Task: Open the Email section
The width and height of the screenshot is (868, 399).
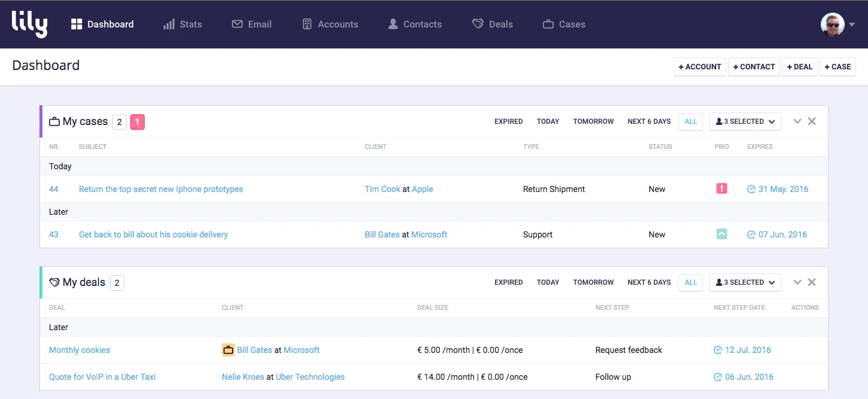Action: (252, 25)
